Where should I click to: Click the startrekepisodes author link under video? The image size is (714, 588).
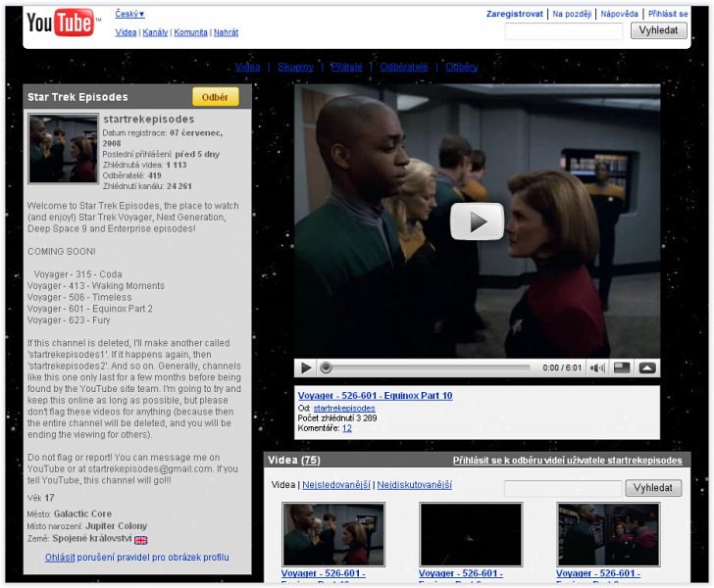coord(344,409)
